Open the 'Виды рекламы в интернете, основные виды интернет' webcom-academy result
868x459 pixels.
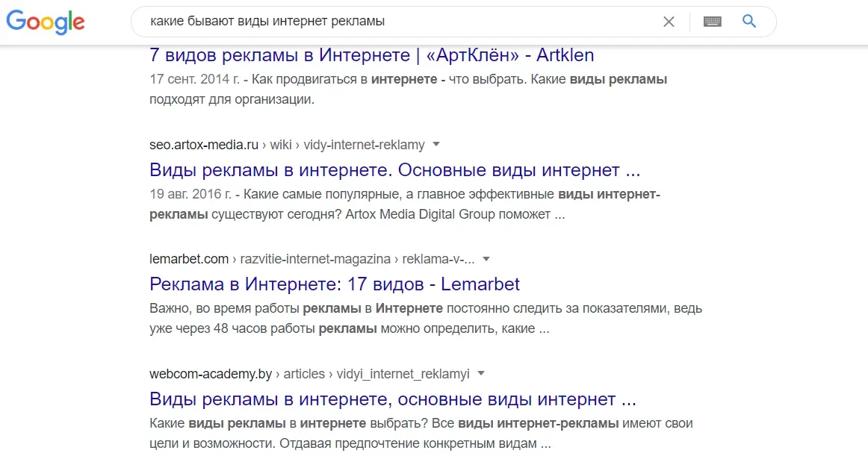click(x=392, y=399)
